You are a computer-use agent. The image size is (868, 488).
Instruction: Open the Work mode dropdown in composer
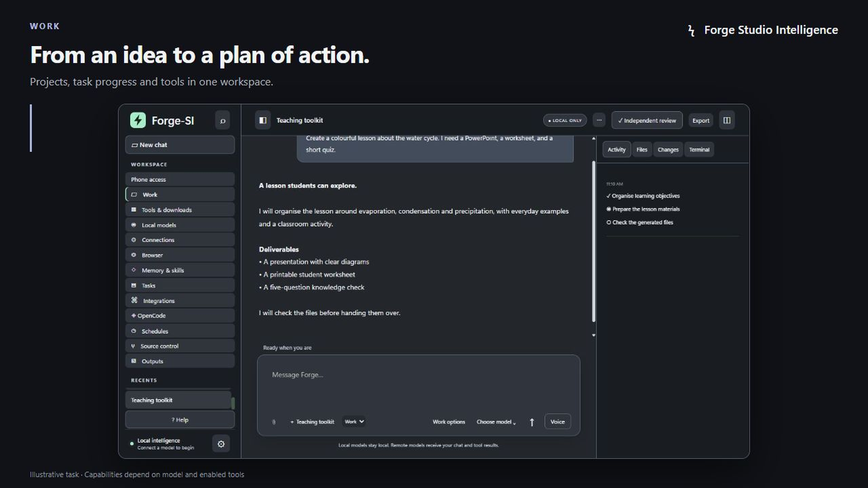[354, 421]
